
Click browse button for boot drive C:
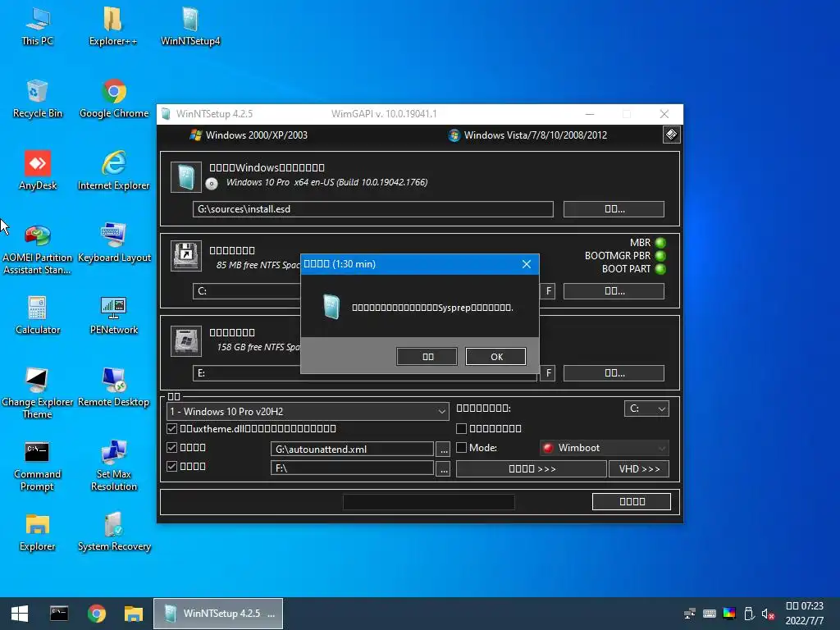[614, 291]
